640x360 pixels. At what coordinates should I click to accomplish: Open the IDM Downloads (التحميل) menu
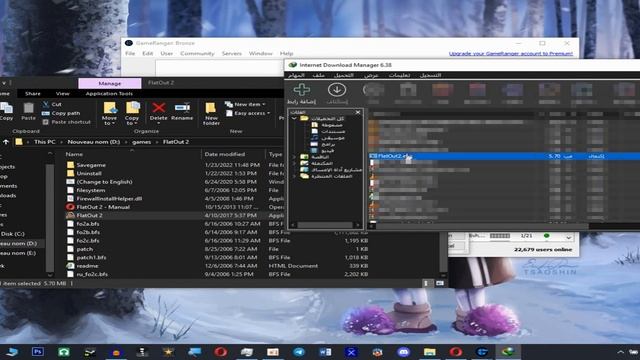coord(344,75)
